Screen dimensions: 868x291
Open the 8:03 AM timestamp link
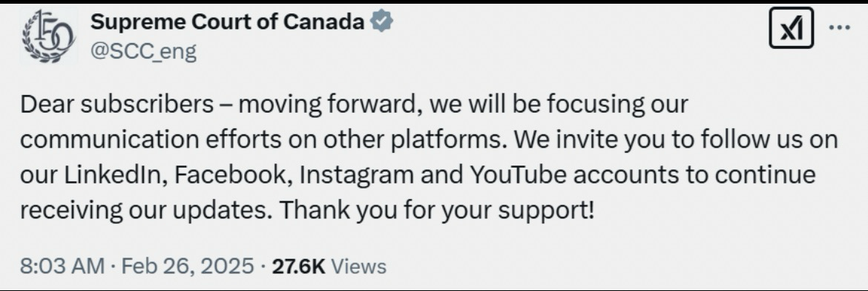pos(62,266)
